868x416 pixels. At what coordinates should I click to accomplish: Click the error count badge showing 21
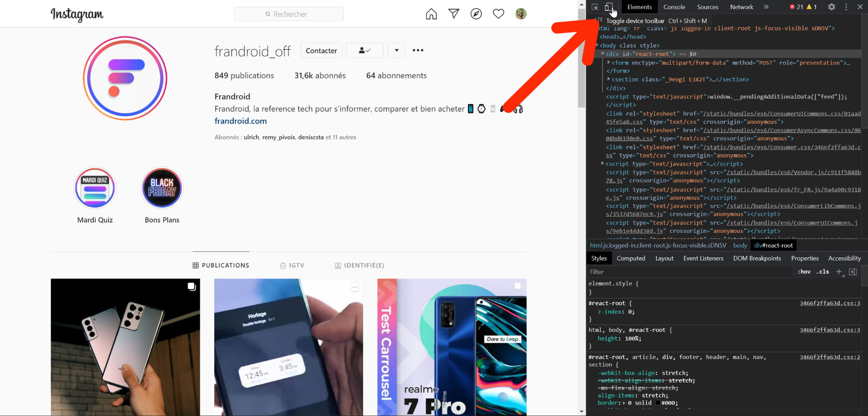(x=796, y=7)
